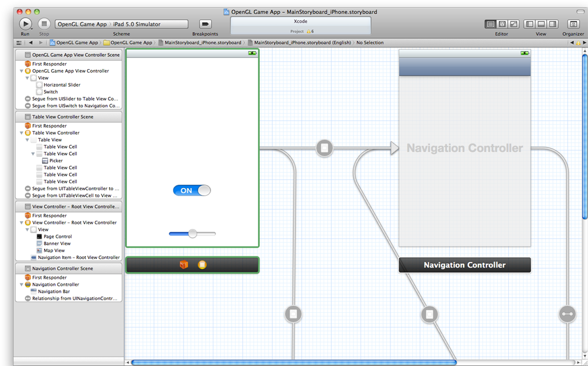Switch to the Standard editor mode
588x366 pixels.
point(490,24)
